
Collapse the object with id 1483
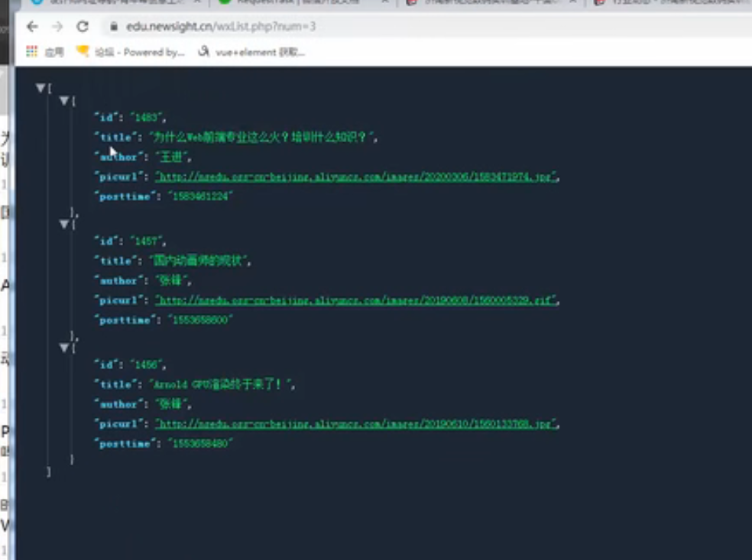point(63,100)
